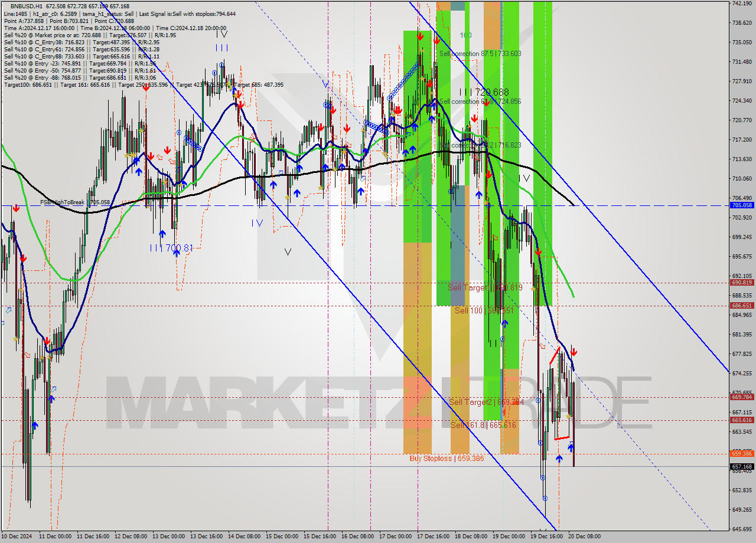Click the 738.620 price scale value
The image size is (756, 543).
(x=741, y=23)
